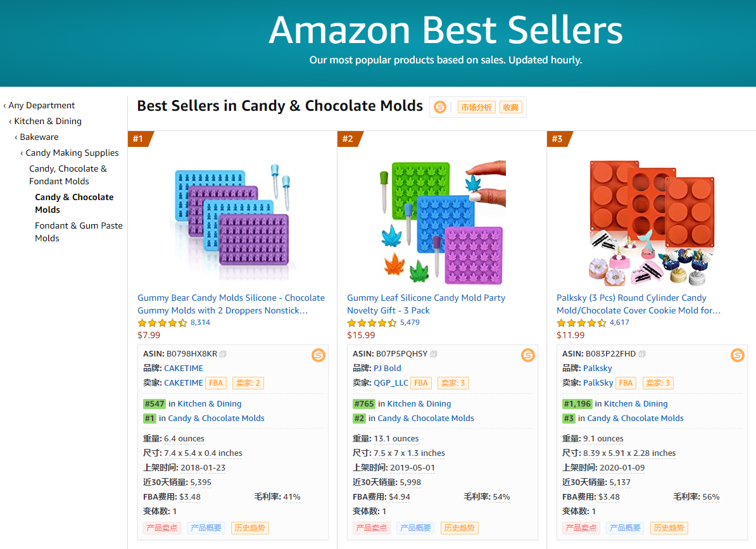
Task: Open the Gummy Leaf Silicone Candy Mold title link
Action: [x=425, y=304]
